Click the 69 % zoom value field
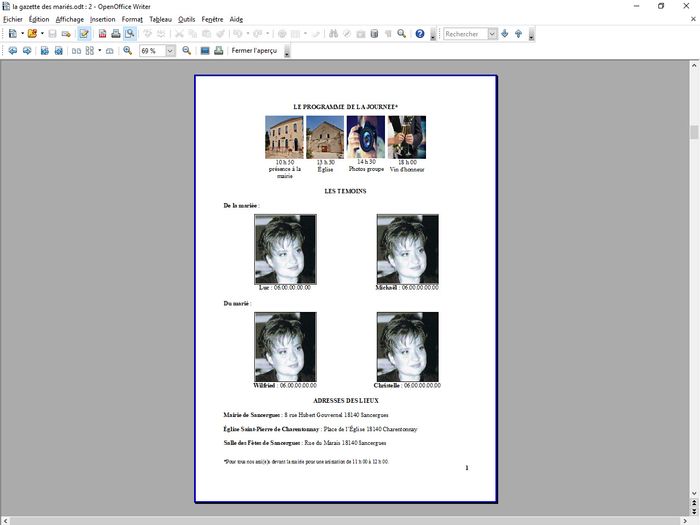Image resolution: width=700 pixels, height=525 pixels. click(153, 51)
